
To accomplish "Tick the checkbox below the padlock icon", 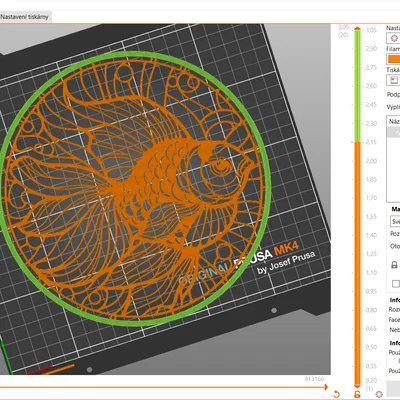I will point(396,284).
